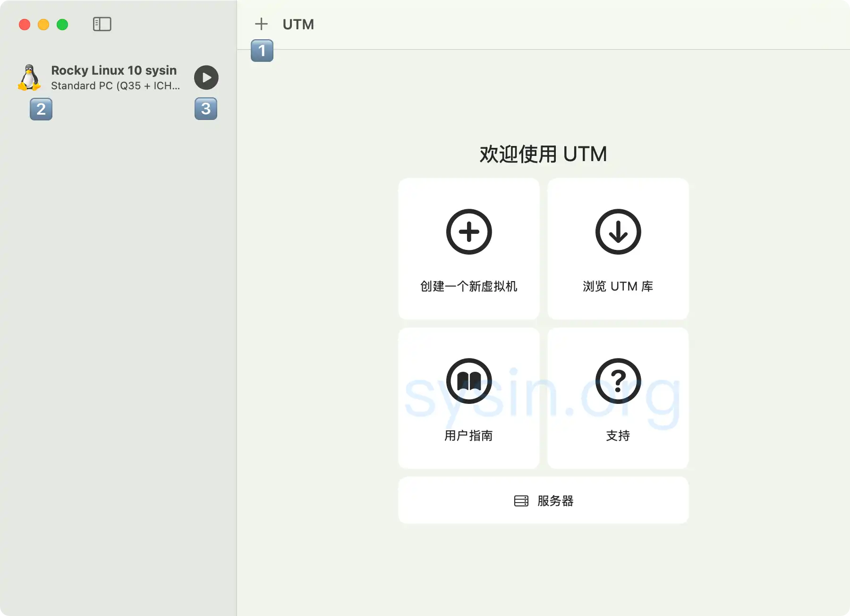Screen dimensions: 850x616
Task: Toggle the sidebar panel icon
Action: pyautogui.click(x=102, y=24)
